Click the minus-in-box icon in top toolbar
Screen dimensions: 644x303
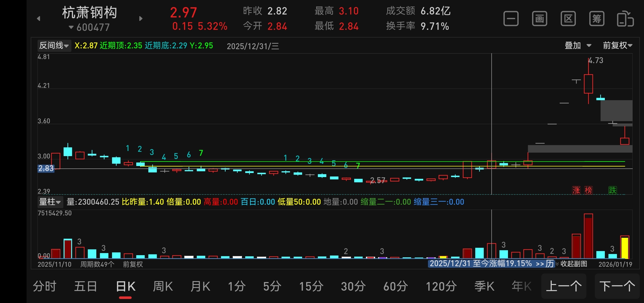(511, 19)
